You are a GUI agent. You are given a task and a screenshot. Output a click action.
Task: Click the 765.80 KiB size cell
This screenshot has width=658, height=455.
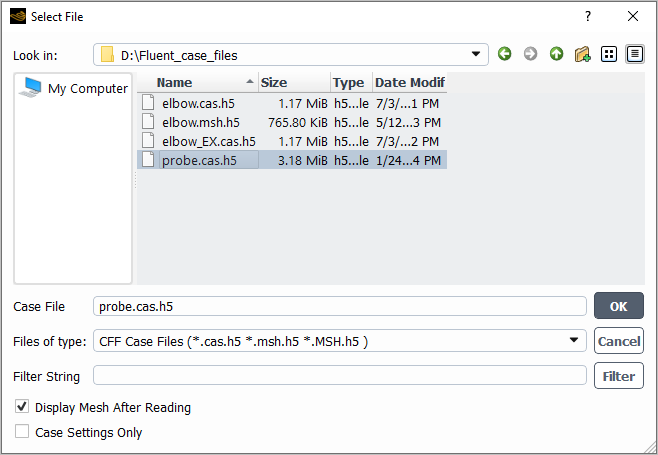298,123
